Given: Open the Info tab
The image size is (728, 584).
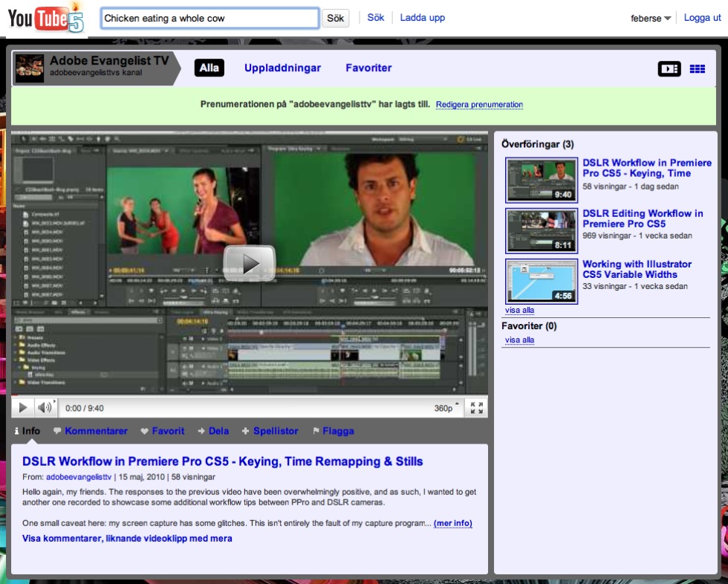Looking at the screenshot, I should click(30, 431).
